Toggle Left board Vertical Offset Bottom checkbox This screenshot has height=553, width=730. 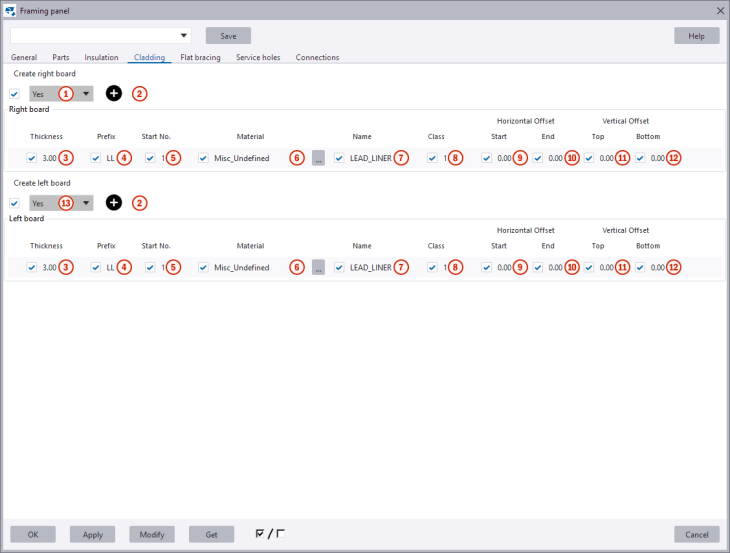click(x=640, y=268)
